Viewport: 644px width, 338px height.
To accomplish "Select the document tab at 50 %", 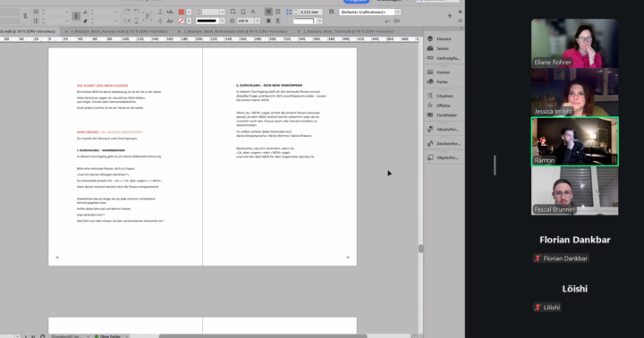I will tap(28, 31).
